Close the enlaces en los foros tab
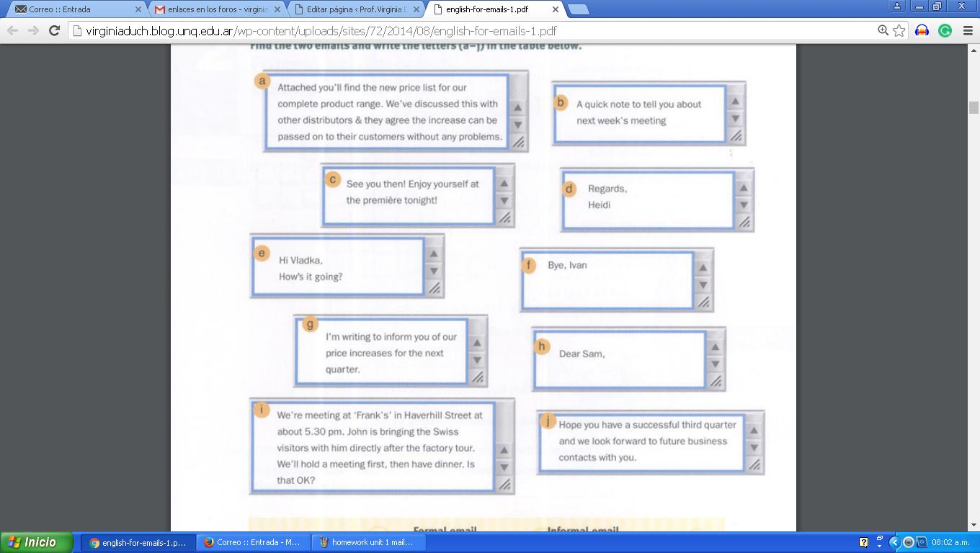The height and width of the screenshot is (553, 980). click(277, 9)
